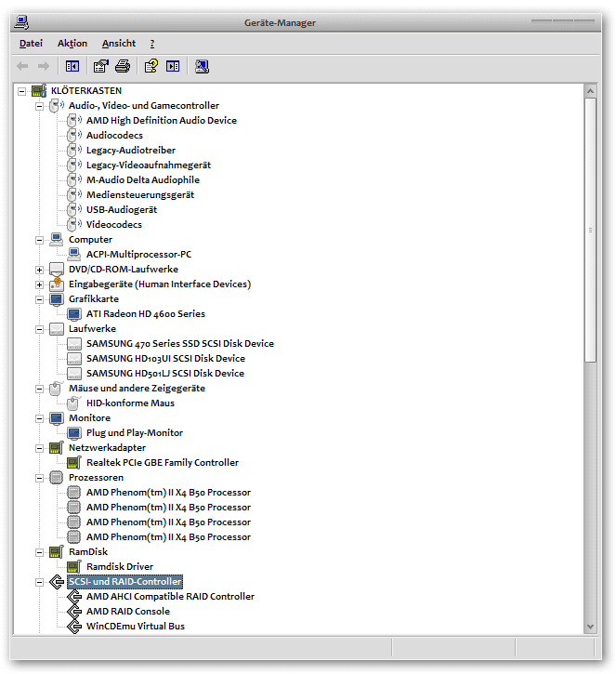Image resolution: width=616 pixels, height=674 pixels.
Task: Collapse Audio-, Video- und Gamecontroller node
Action: [x=40, y=106]
